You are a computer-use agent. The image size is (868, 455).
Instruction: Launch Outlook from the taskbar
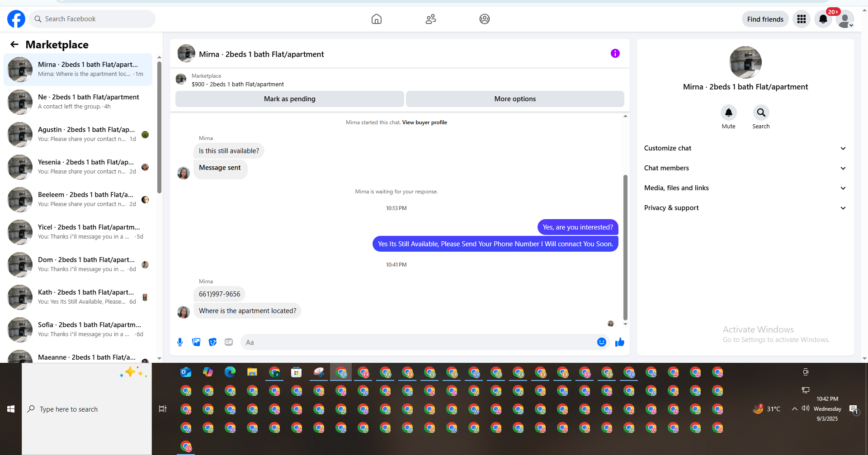pos(186,372)
